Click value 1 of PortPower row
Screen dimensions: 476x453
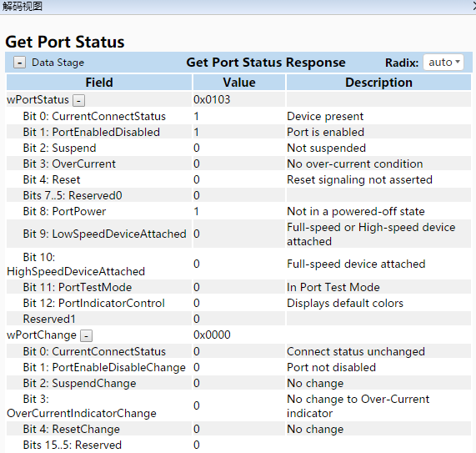pyautogui.click(x=197, y=211)
